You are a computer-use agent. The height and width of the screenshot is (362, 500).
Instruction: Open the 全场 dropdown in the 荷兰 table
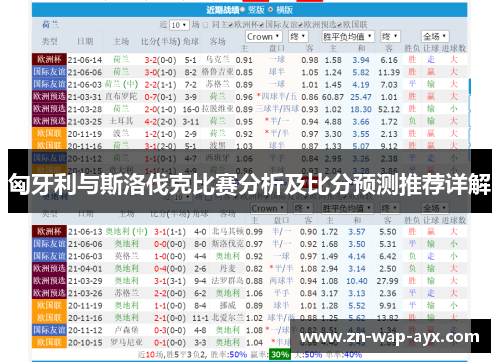435,36
